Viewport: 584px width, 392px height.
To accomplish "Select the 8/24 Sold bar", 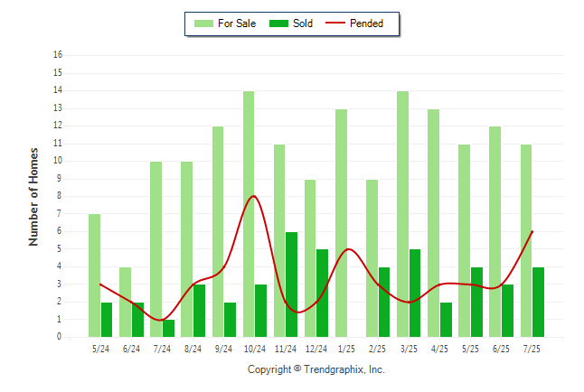I will 199,311.
